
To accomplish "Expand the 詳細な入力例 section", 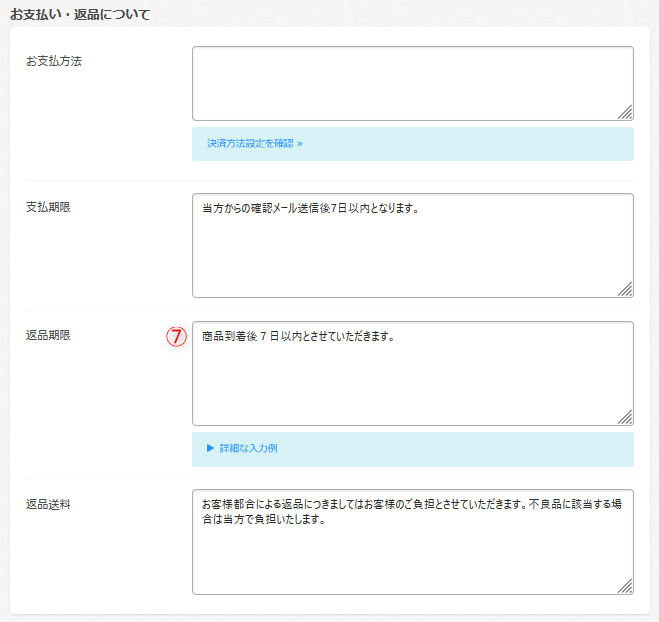I will (x=248, y=449).
